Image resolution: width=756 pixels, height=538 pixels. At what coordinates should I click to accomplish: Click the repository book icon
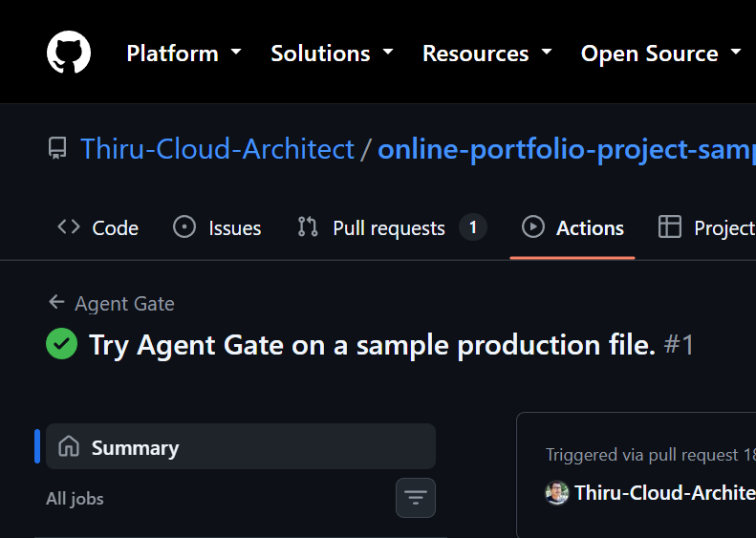tap(58, 148)
